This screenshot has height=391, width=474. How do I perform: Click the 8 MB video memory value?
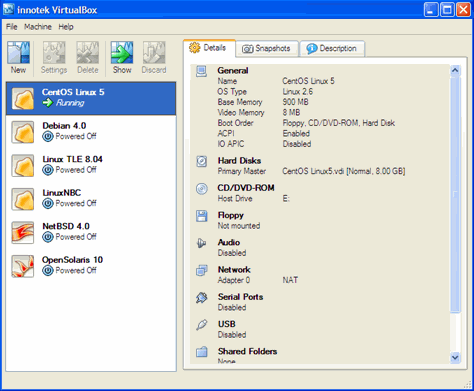(x=291, y=113)
